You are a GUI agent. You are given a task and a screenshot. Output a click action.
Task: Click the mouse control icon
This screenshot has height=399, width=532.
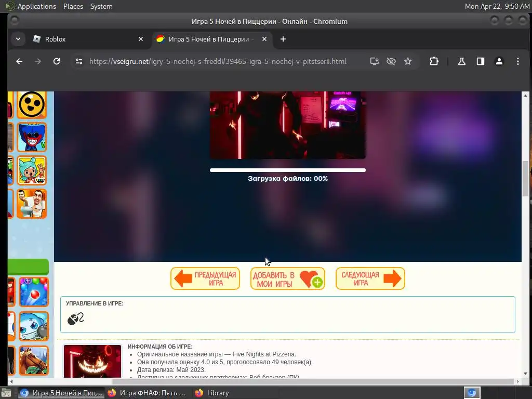75,318
